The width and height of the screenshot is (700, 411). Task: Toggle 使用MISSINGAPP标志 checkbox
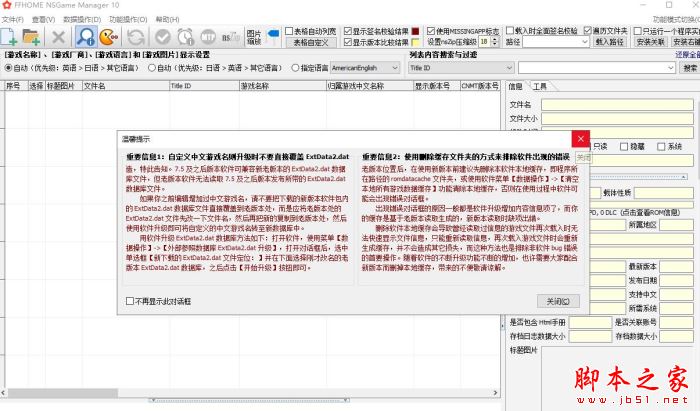[431, 31]
